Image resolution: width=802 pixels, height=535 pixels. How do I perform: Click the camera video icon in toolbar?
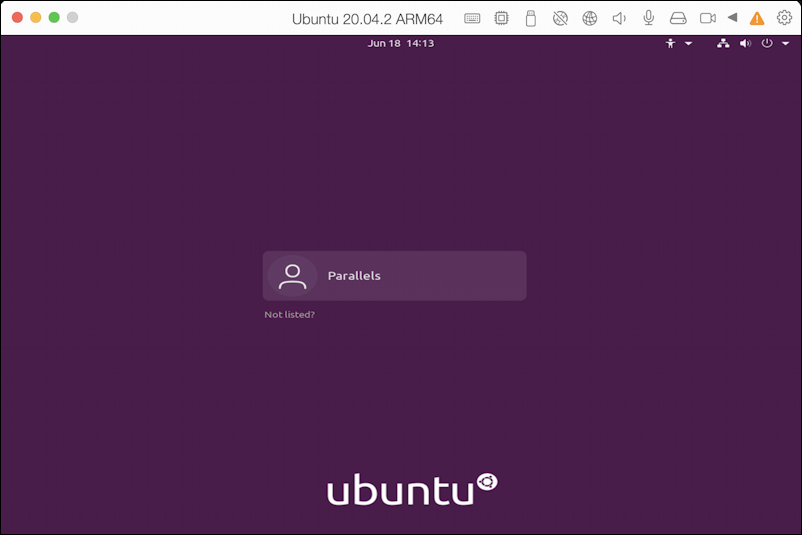coord(708,18)
